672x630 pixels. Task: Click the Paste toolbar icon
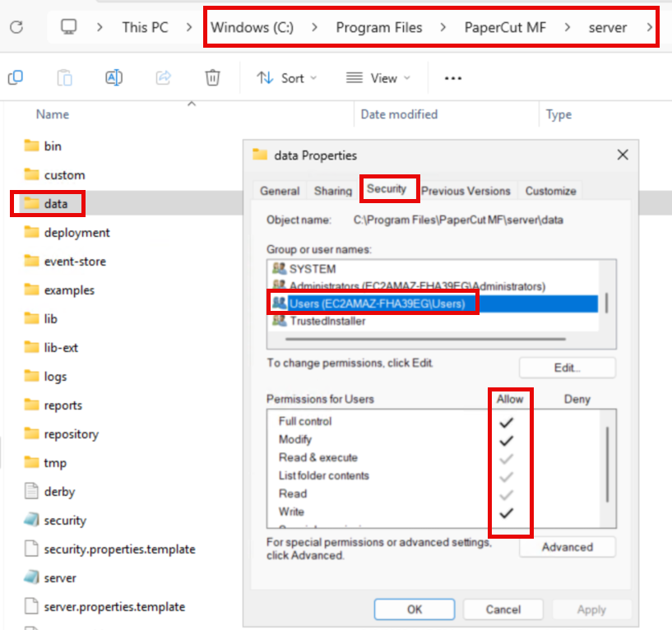pyautogui.click(x=64, y=77)
